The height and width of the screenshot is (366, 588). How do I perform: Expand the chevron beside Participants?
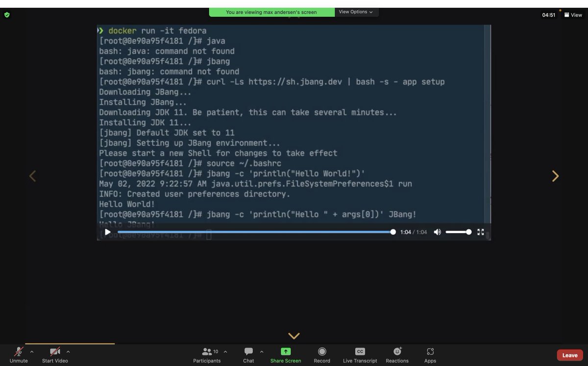pos(225,351)
